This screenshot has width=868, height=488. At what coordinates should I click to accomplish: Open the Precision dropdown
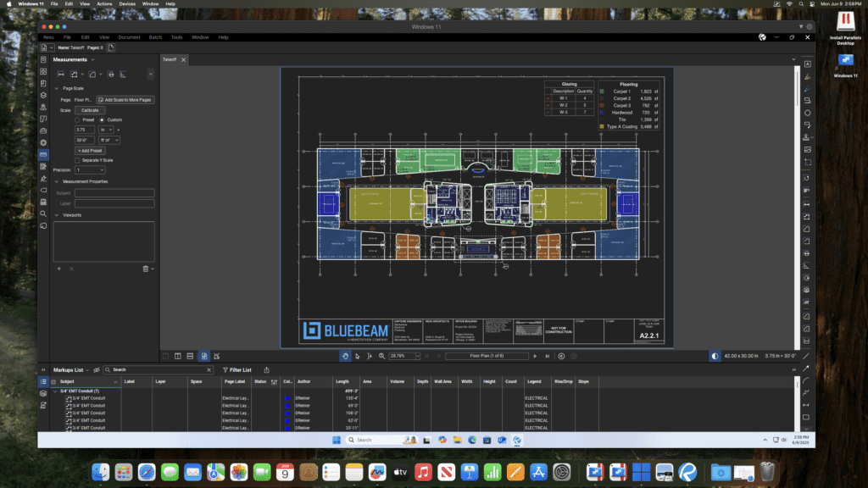[90, 170]
